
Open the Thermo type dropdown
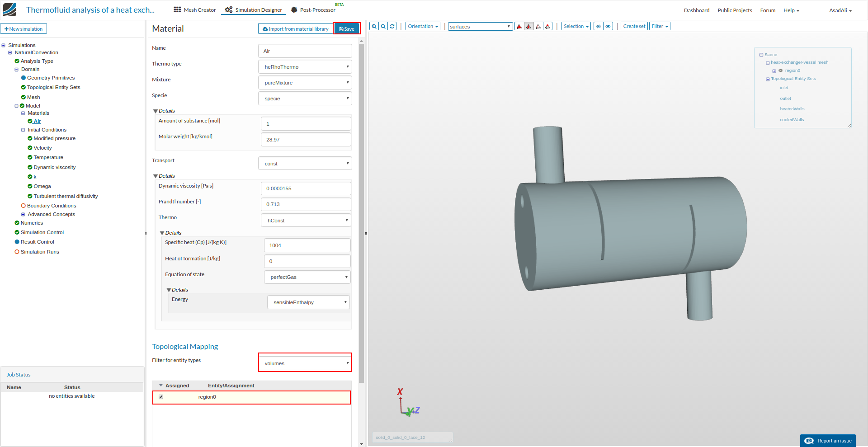click(x=305, y=67)
